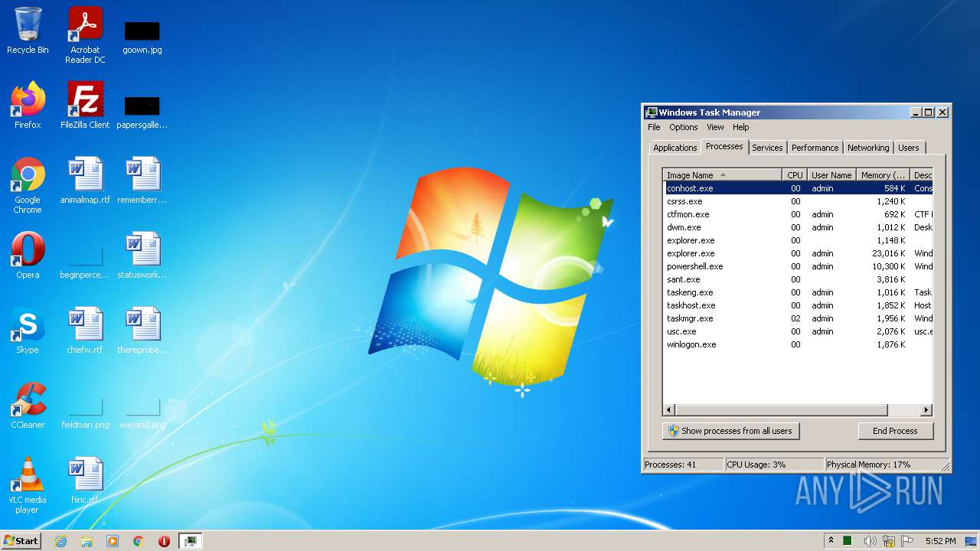The width and height of the screenshot is (980, 551).
Task: Launch the FileZilla Client shortcut
Action: click(x=85, y=106)
